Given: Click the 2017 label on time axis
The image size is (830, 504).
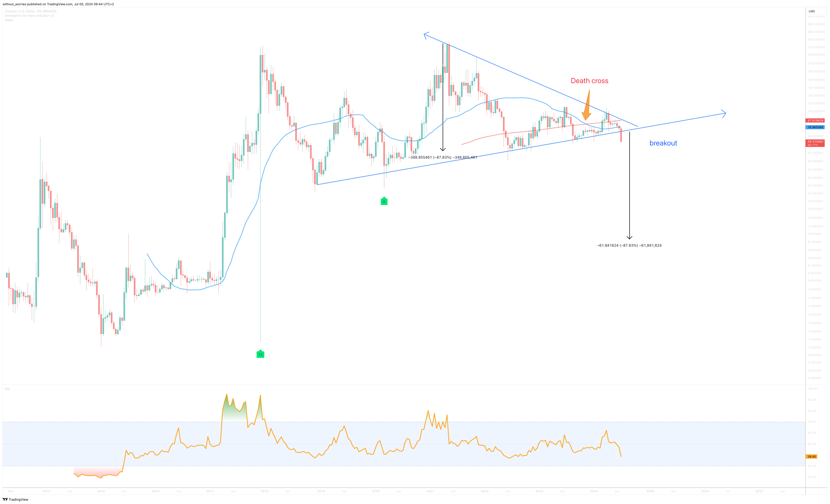Looking at the screenshot, I should pyautogui.click(x=210, y=491).
